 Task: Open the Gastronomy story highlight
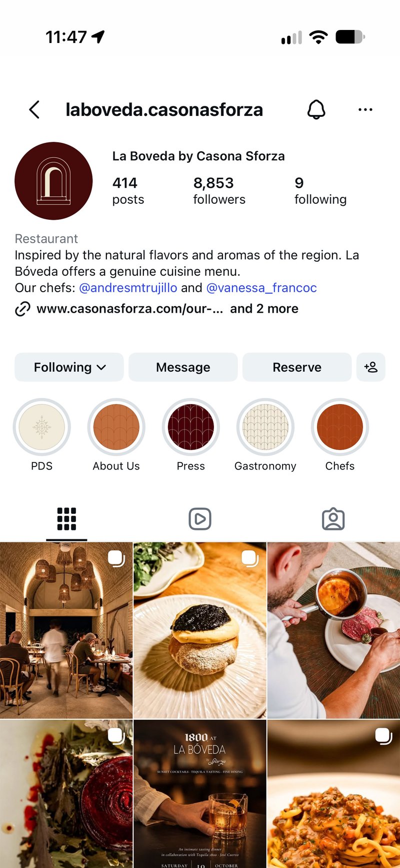tap(265, 427)
